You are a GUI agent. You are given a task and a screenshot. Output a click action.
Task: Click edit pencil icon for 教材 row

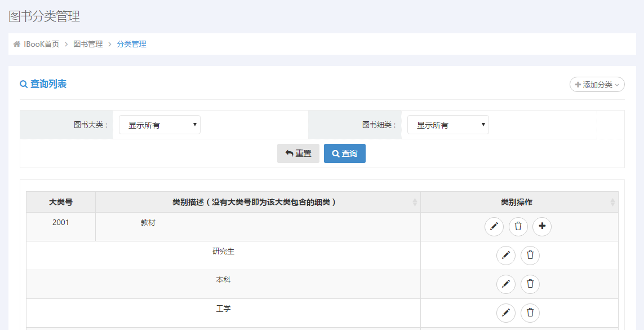point(494,227)
